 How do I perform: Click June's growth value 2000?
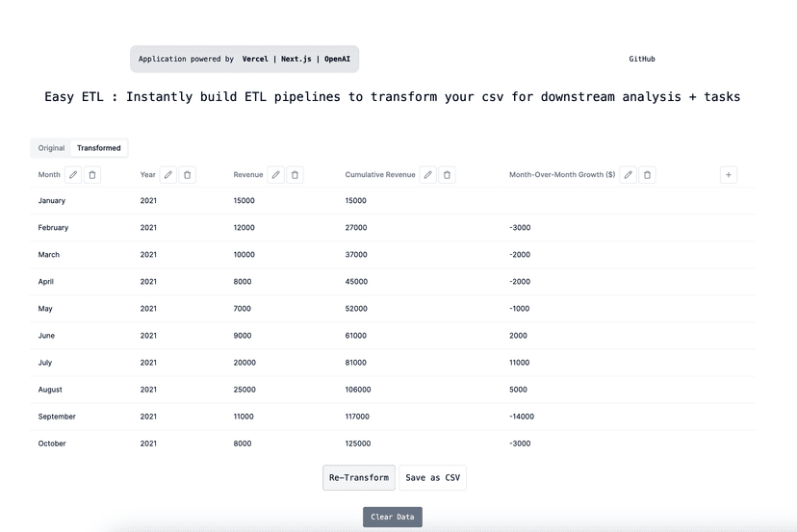point(518,336)
